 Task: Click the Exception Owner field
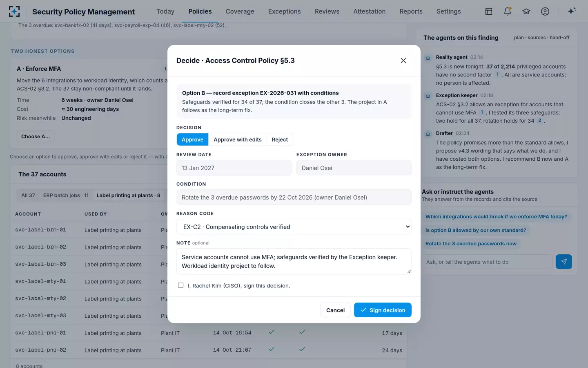(354, 168)
